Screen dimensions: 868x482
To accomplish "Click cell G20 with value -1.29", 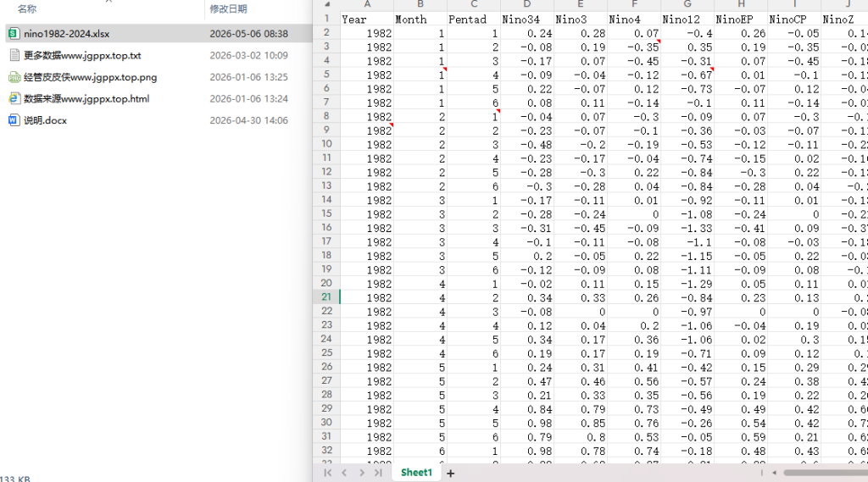I will [x=687, y=284].
